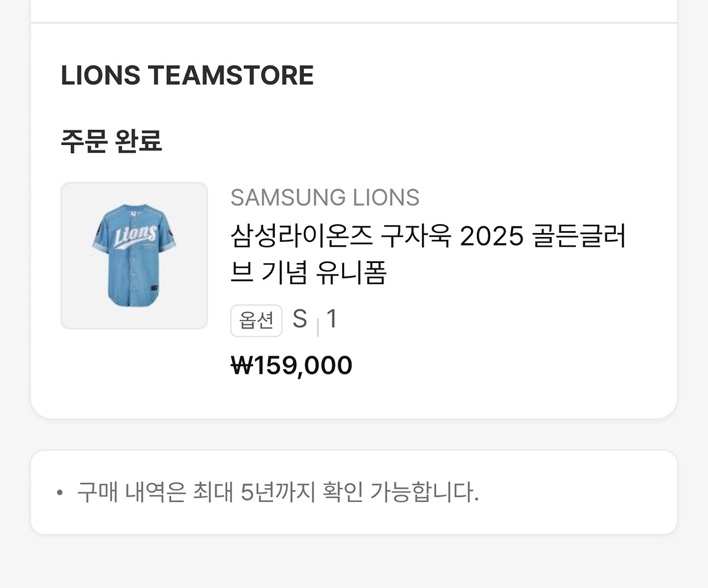
Task: Click the black tag at jersey hem
Action: pos(153,288)
